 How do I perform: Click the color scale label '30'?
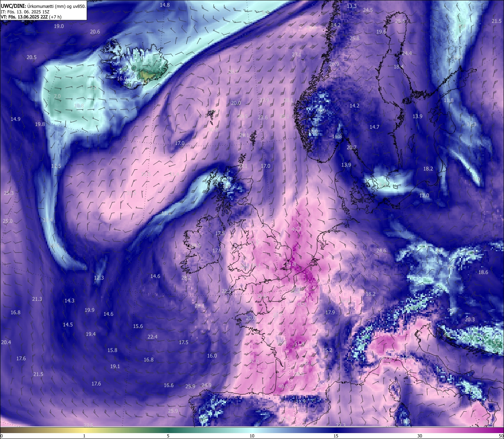pyautogui.click(x=420, y=436)
